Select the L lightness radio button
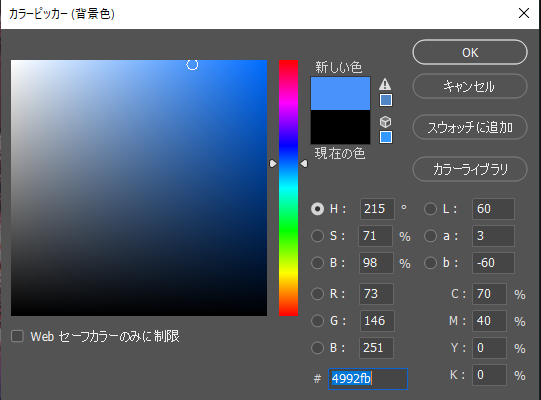541x400 pixels. pyautogui.click(x=430, y=209)
